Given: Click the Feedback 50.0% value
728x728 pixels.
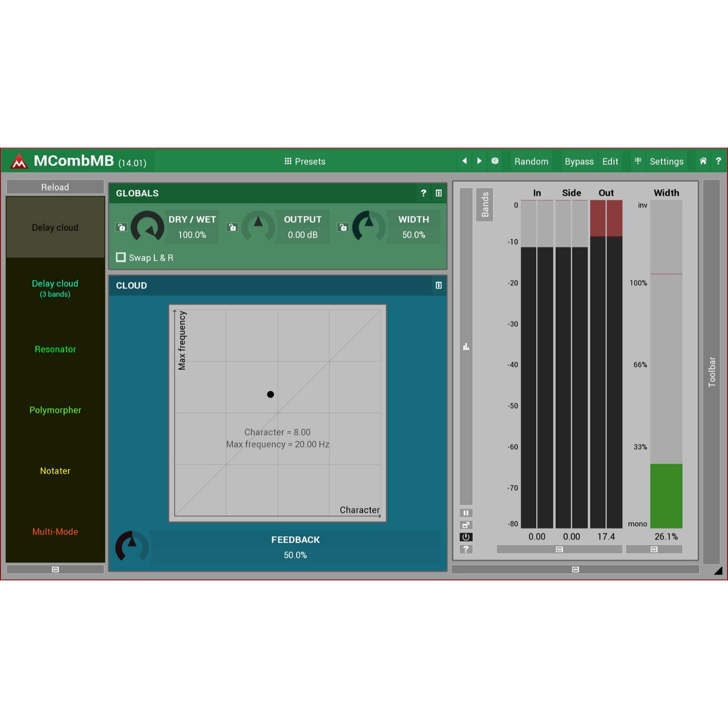Looking at the screenshot, I should 296,555.
